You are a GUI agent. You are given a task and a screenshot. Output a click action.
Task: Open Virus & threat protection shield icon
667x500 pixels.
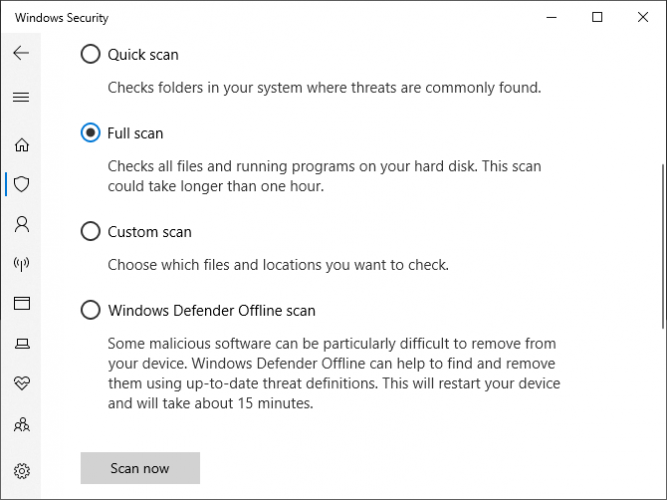(x=21, y=184)
